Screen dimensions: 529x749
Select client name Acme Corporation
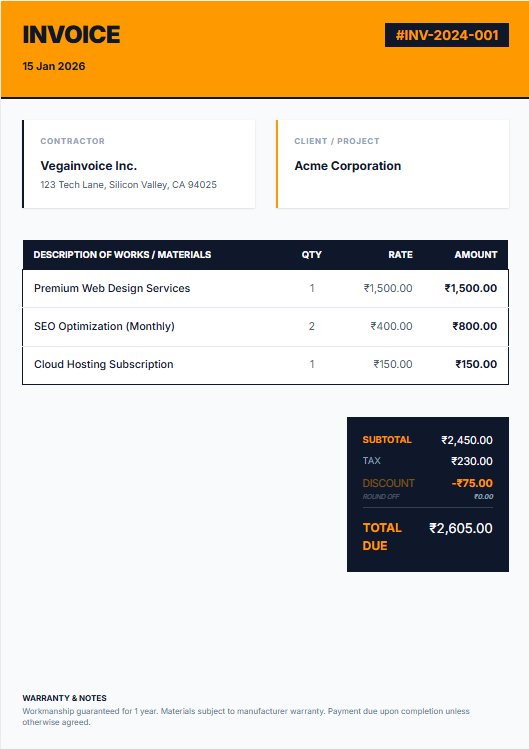click(x=347, y=166)
